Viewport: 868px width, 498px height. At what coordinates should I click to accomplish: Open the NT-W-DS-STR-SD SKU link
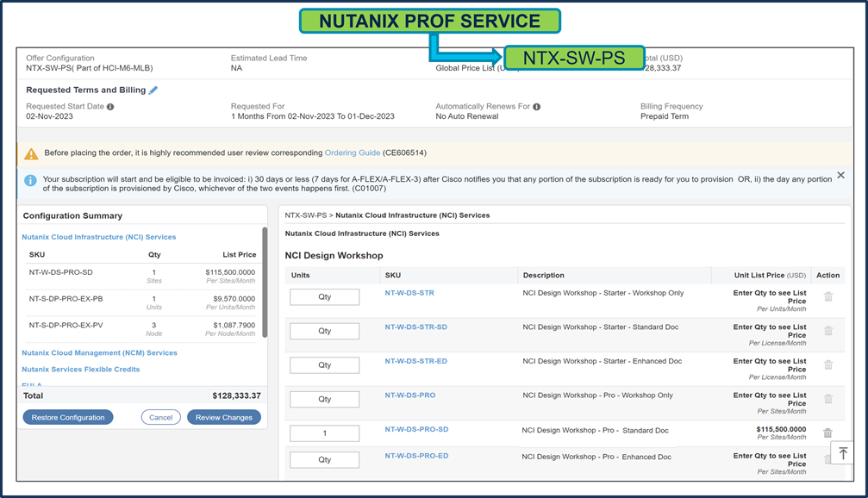point(415,327)
